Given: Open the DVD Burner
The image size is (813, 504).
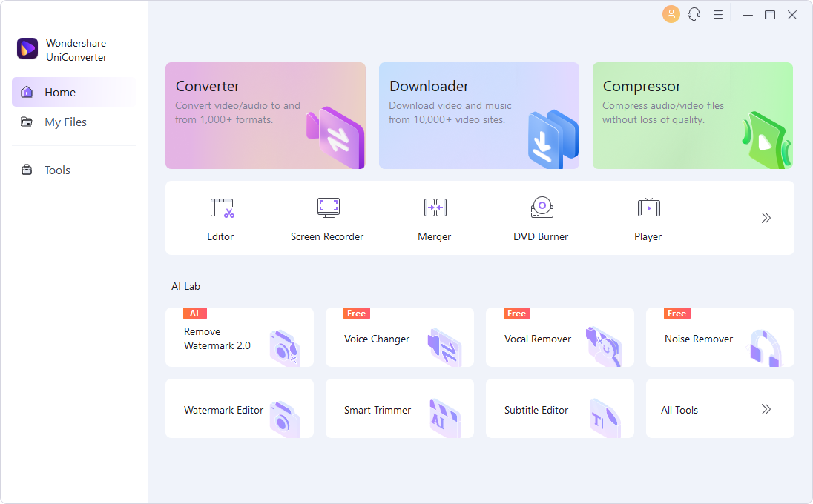Looking at the screenshot, I should coord(541,218).
